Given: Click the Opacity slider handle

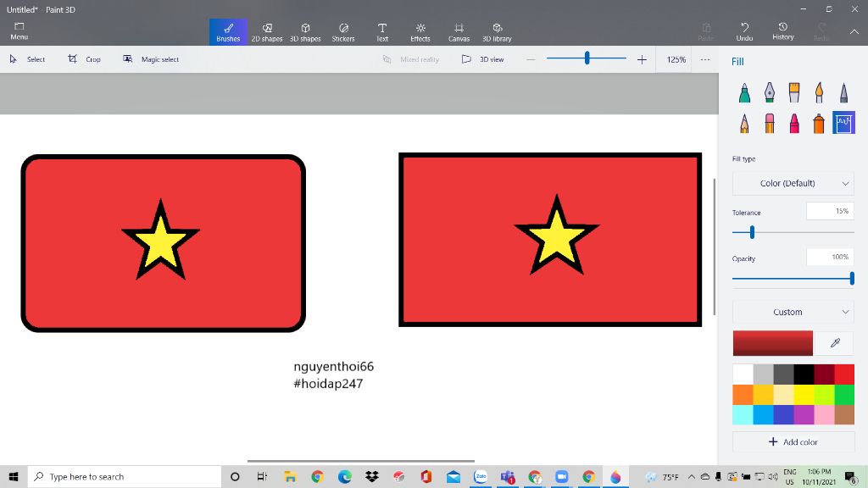Looking at the screenshot, I should click(852, 278).
